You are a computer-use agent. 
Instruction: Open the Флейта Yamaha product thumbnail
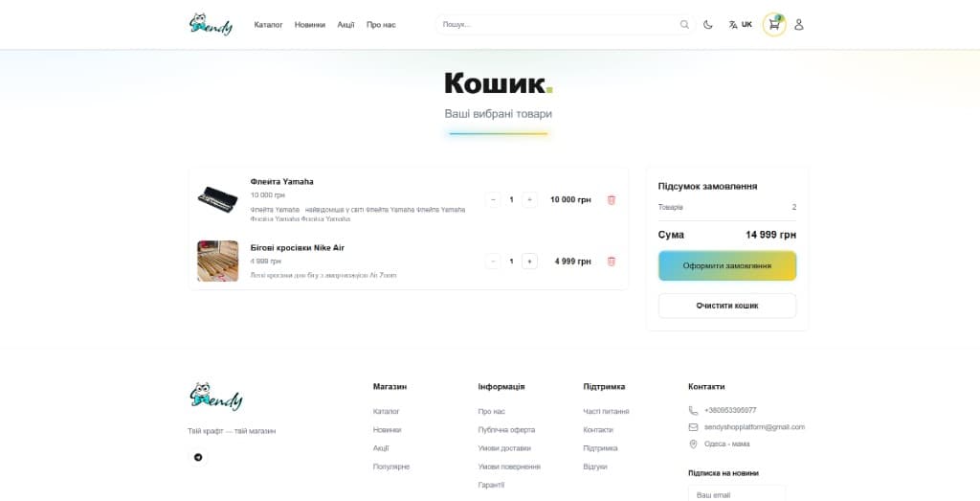[x=217, y=199]
